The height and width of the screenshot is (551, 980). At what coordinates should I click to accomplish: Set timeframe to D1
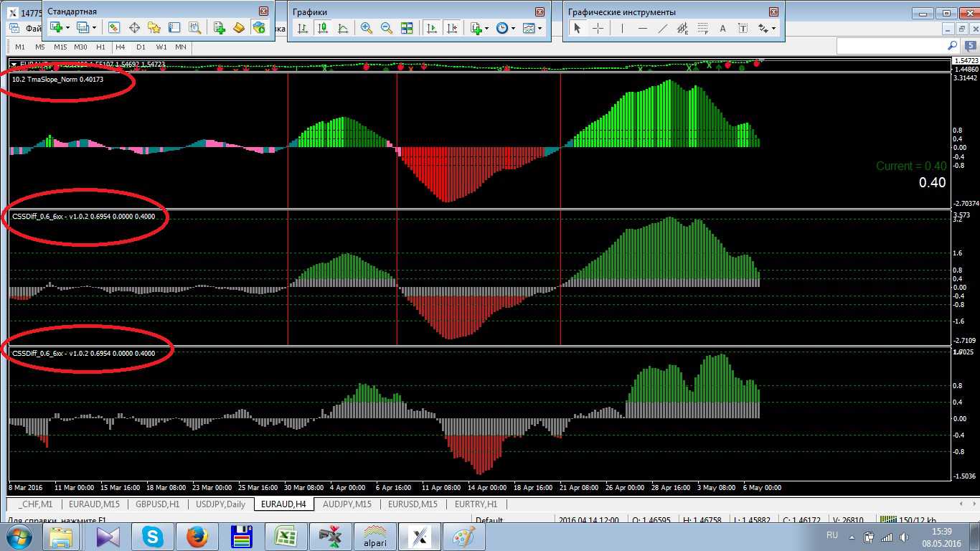tap(141, 47)
